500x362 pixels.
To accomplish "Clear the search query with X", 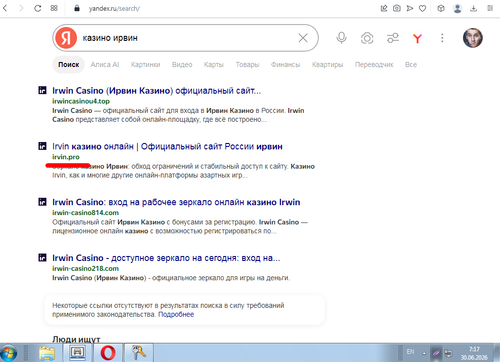I will coord(303,38).
